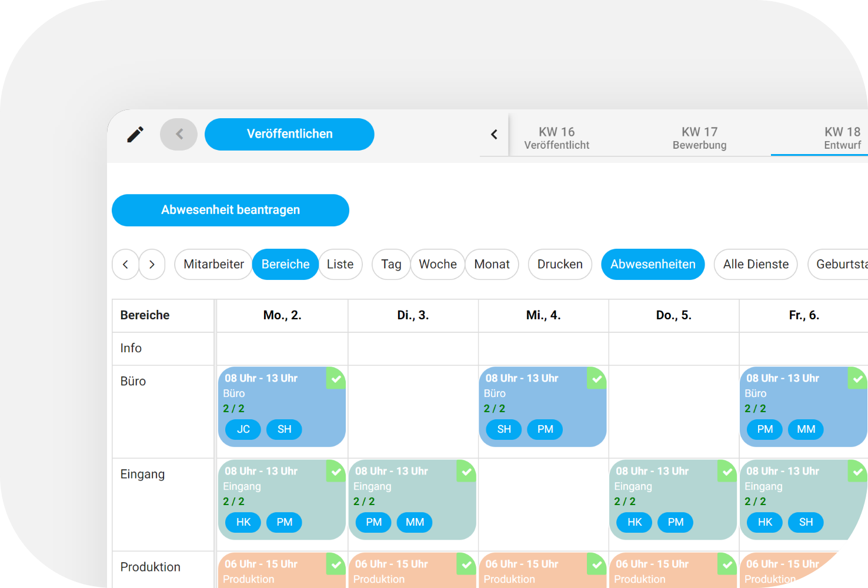This screenshot has height=588, width=868.
Task: Toggle the Alle Dienste filter
Action: [756, 265]
